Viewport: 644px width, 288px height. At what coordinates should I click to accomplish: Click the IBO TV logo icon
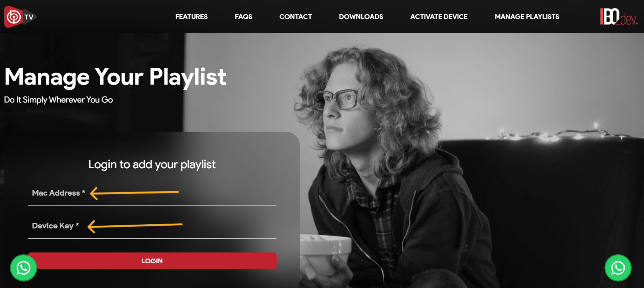tap(20, 17)
